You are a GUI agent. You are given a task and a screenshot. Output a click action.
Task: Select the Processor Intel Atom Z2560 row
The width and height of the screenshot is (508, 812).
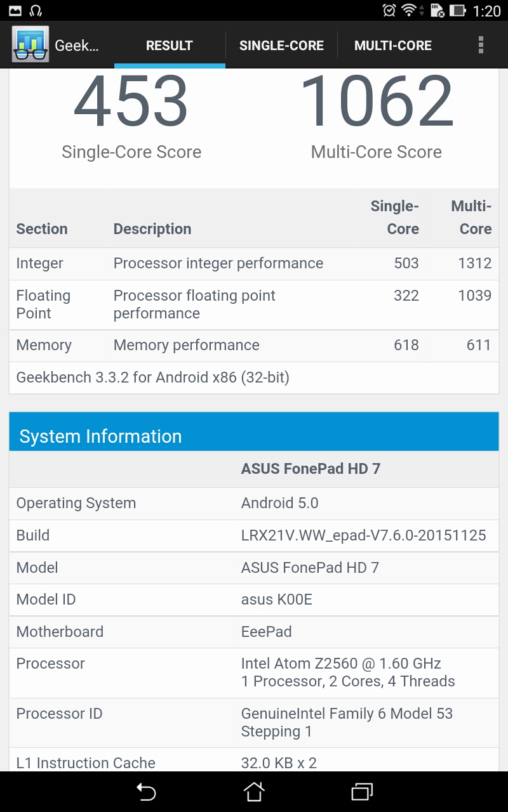(x=254, y=672)
